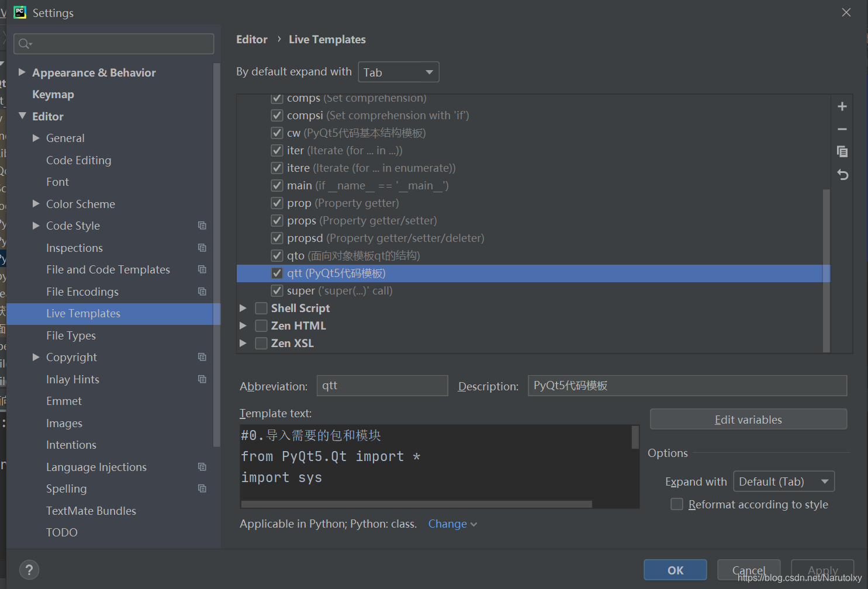868x589 pixels.
Task: Confirm settings with OK button
Action: tap(675, 570)
